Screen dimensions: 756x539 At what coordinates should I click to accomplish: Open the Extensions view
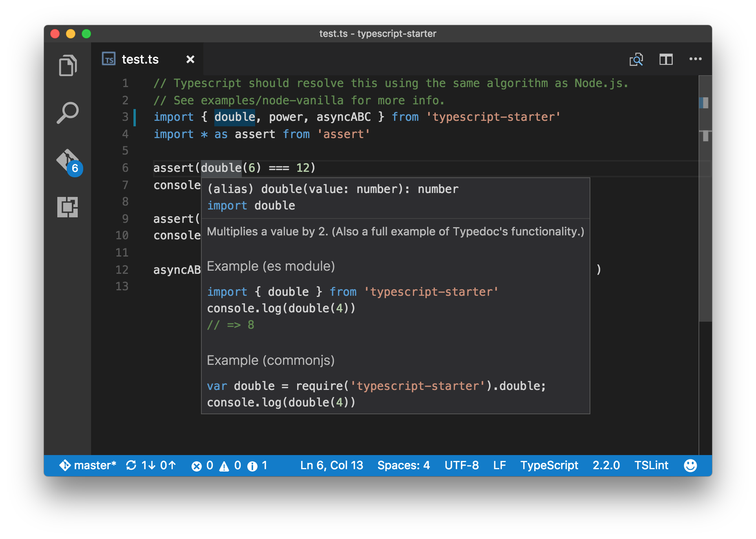[68, 207]
